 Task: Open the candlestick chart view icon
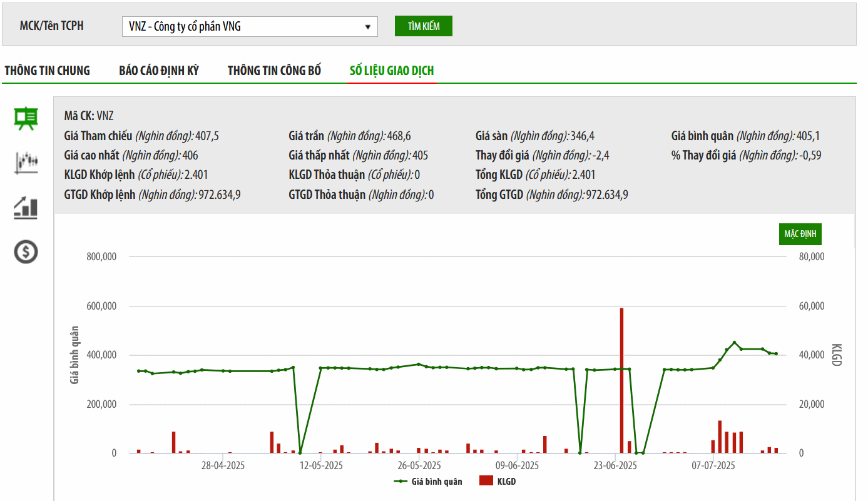point(26,163)
